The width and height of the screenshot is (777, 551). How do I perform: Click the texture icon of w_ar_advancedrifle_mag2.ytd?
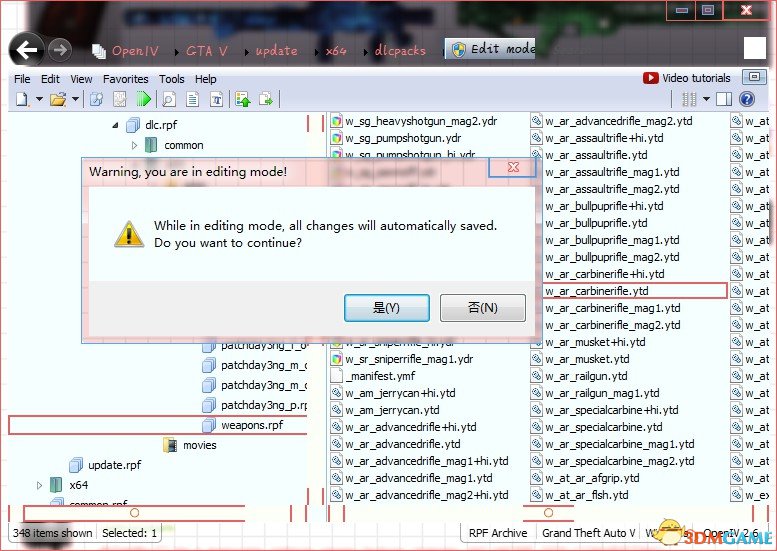pos(536,121)
